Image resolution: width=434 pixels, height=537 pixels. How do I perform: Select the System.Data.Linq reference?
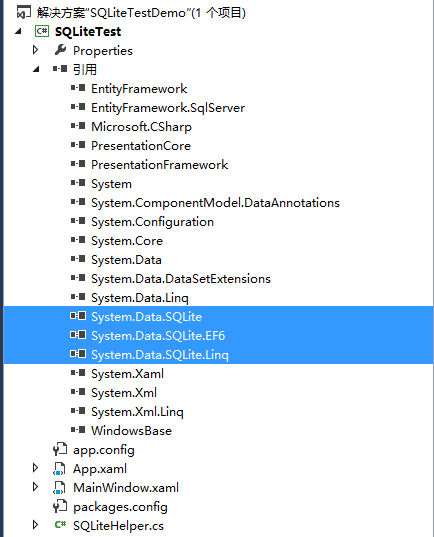[x=140, y=298]
